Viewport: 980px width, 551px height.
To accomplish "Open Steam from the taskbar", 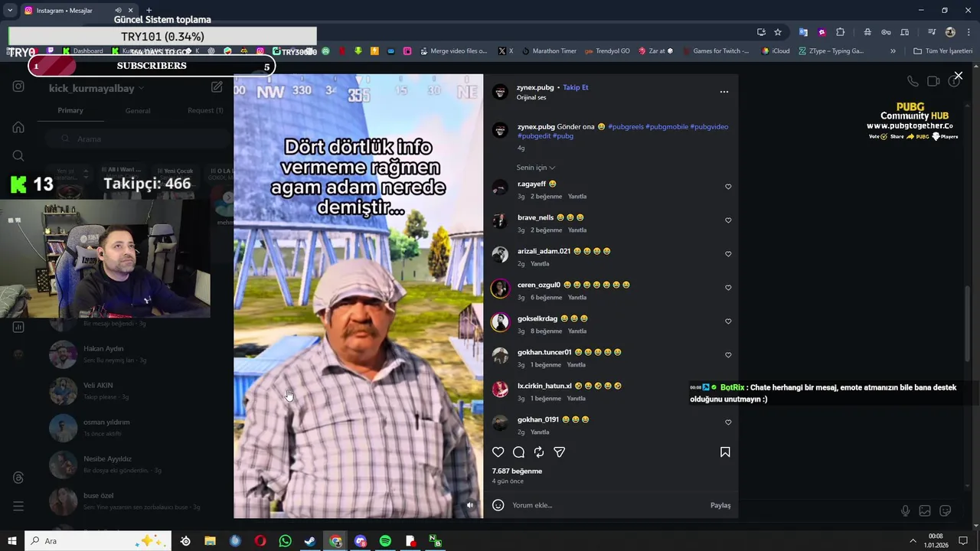I will 310,541.
